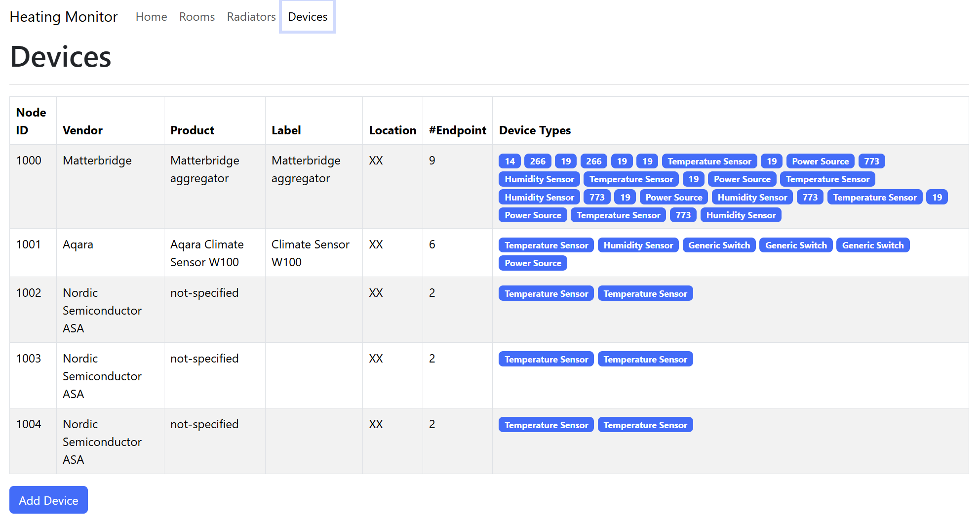Click first Temperature Sensor badge in row 1004
This screenshot has height=524, width=980.
pyautogui.click(x=546, y=425)
